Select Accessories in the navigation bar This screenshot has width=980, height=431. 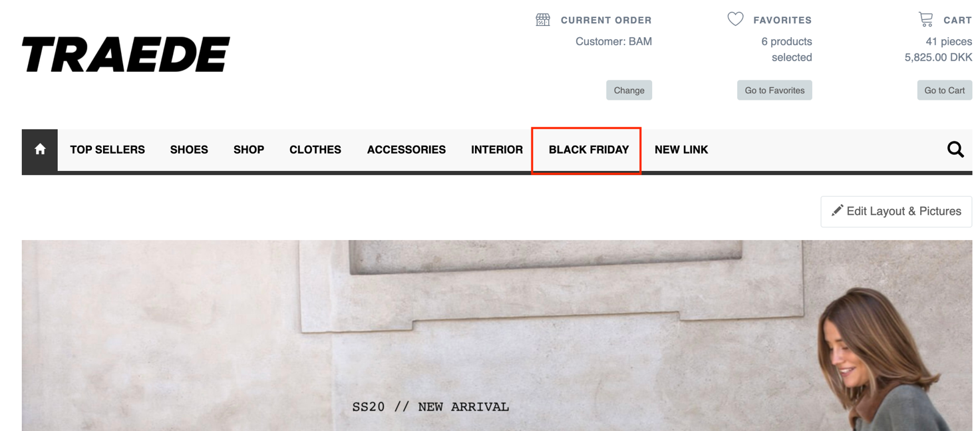pos(407,150)
